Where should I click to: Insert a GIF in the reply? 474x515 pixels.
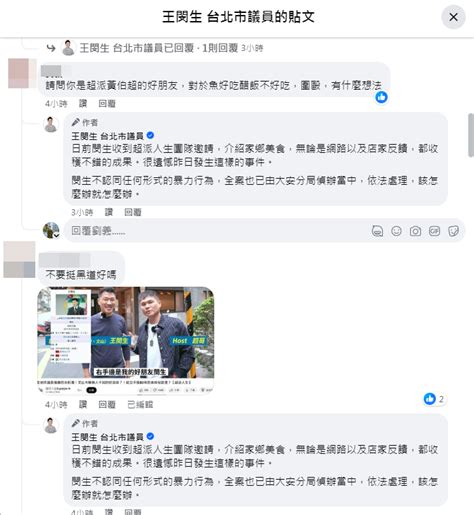tap(434, 231)
